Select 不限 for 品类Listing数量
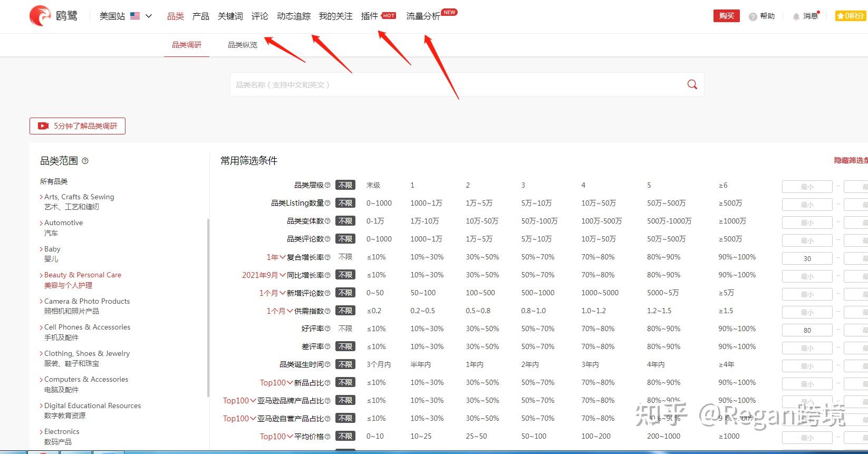Viewport: 868px width, 454px height. pos(345,203)
